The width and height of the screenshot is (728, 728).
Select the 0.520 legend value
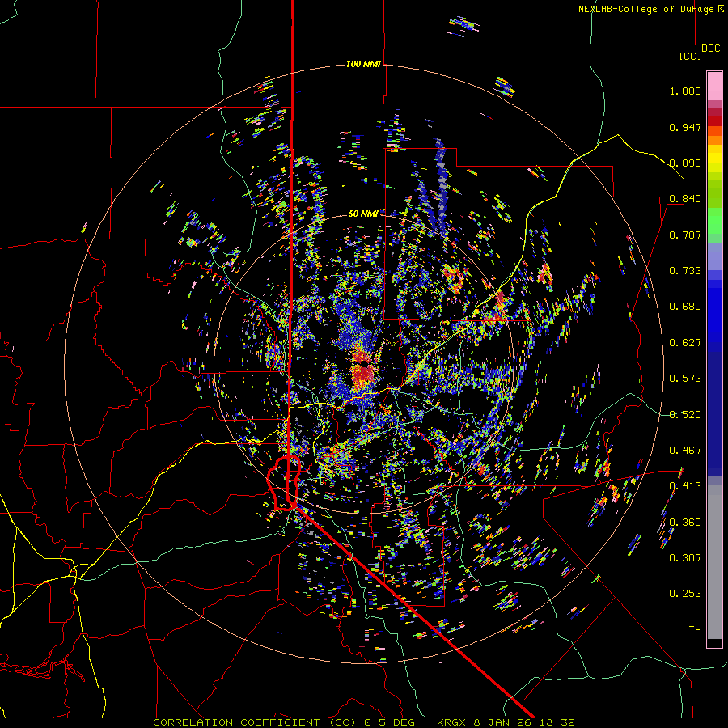685,415
